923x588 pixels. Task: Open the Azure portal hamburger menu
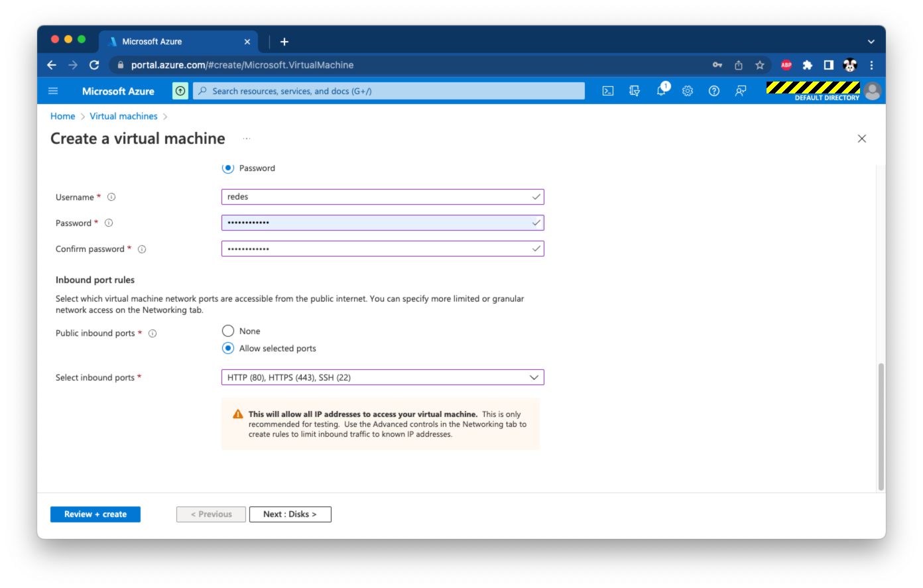pos(54,91)
